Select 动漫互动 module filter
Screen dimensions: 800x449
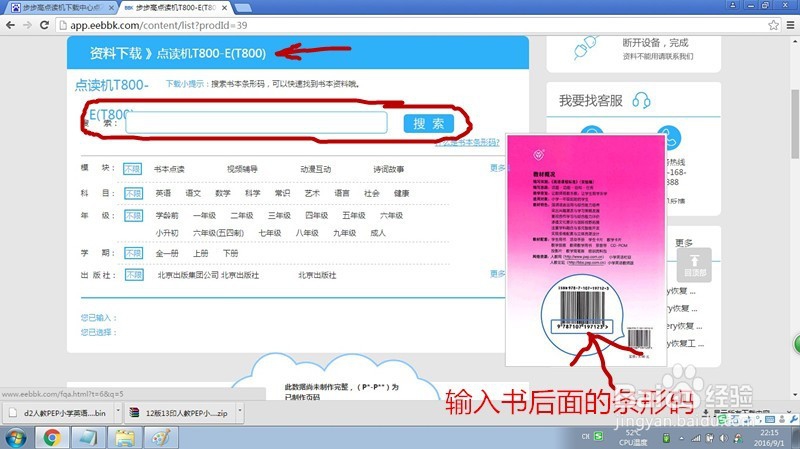315,169
